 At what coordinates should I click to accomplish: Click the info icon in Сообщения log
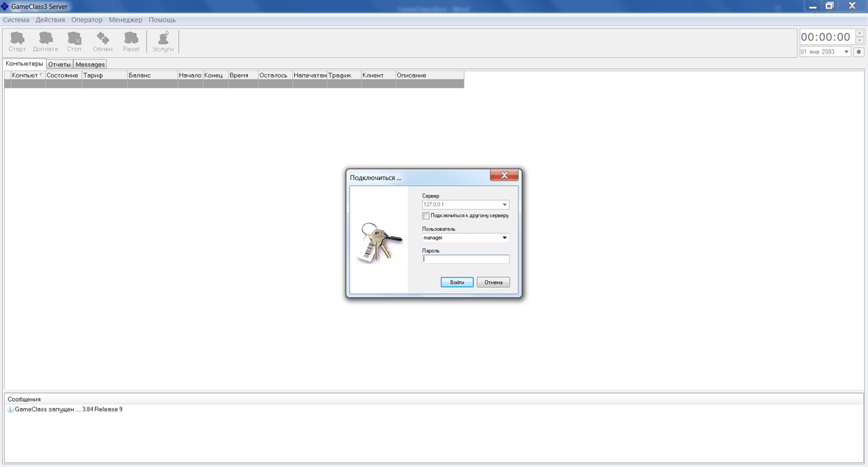click(10, 409)
